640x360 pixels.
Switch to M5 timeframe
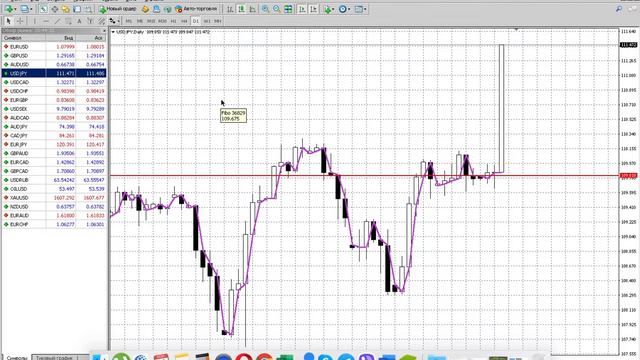[140, 21]
